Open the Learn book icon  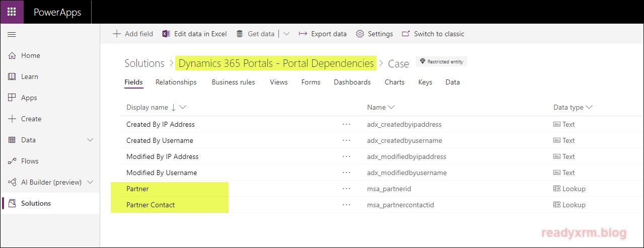tap(12, 77)
